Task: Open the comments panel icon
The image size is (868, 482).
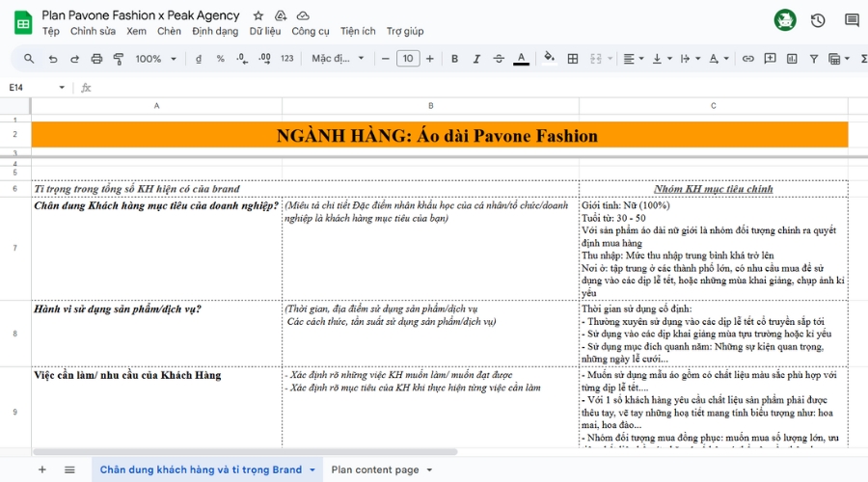Action: pos(852,20)
